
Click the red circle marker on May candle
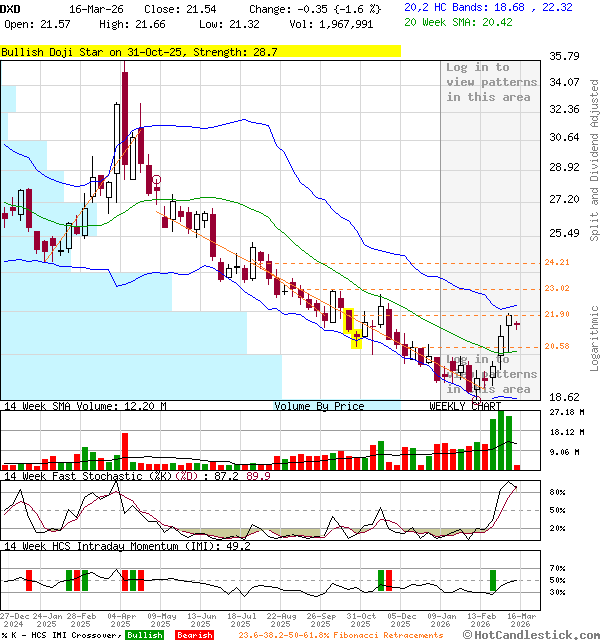point(156,181)
